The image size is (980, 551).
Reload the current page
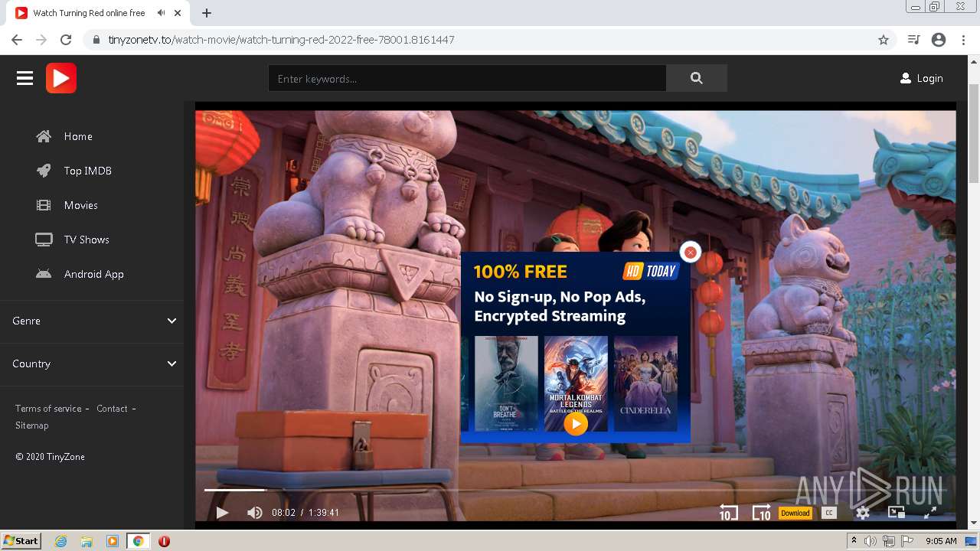66,40
